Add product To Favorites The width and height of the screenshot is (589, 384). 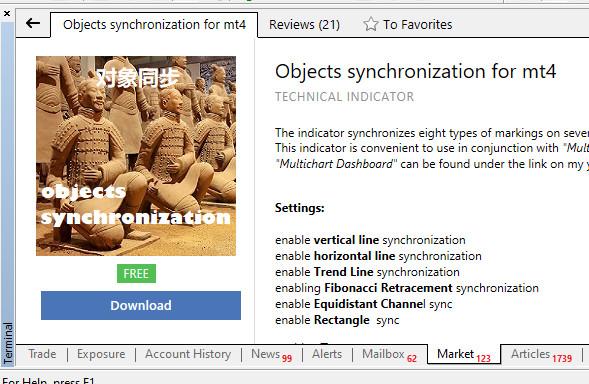click(408, 24)
